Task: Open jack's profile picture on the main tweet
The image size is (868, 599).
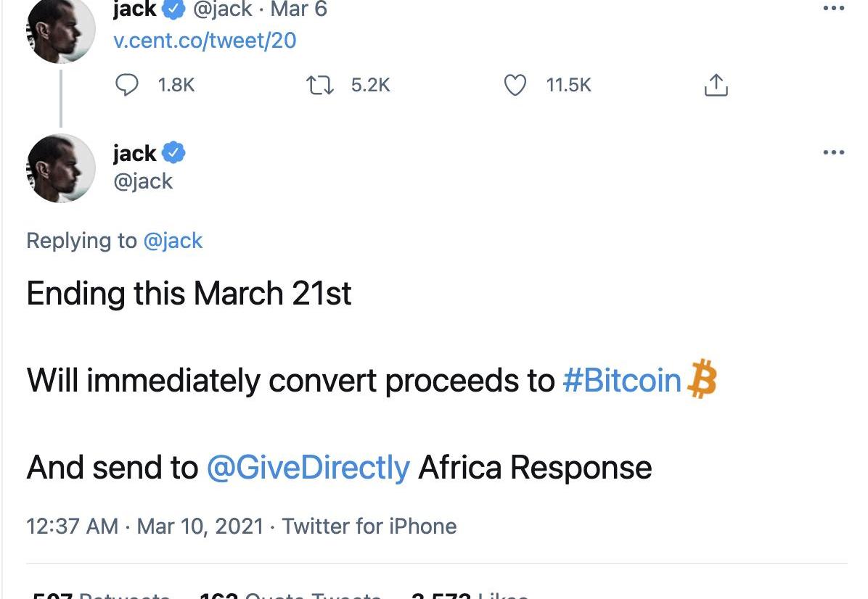Action: tap(61, 168)
